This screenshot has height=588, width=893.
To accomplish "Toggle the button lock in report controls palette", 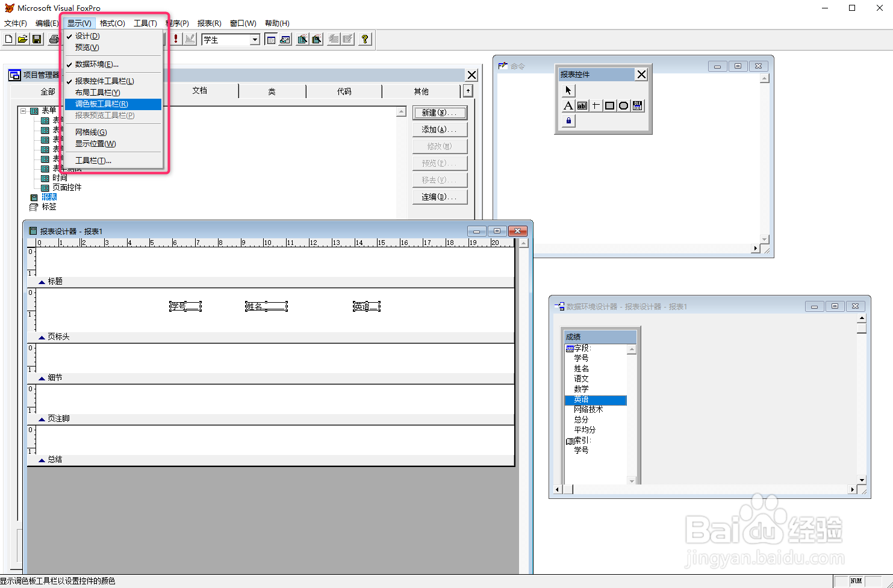I will [568, 120].
